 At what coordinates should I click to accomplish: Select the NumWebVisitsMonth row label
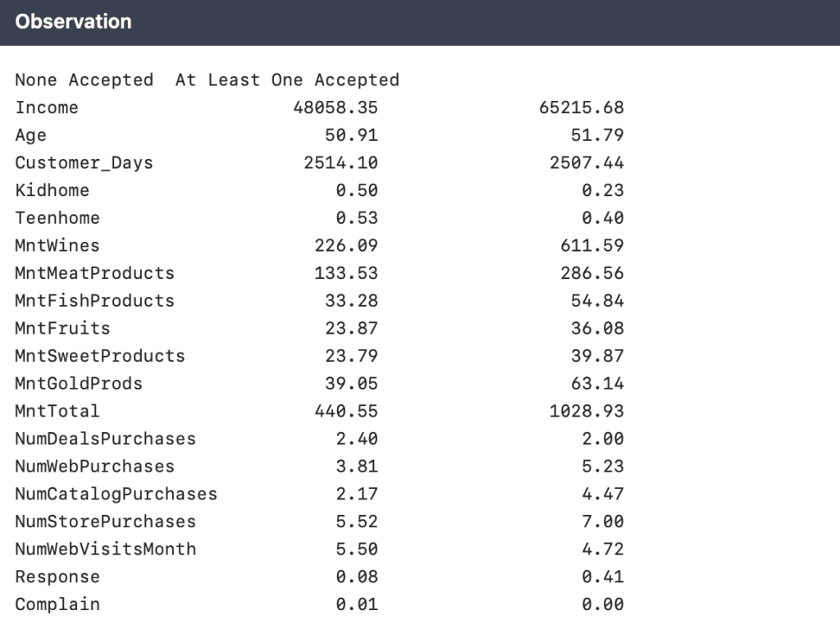pos(105,549)
